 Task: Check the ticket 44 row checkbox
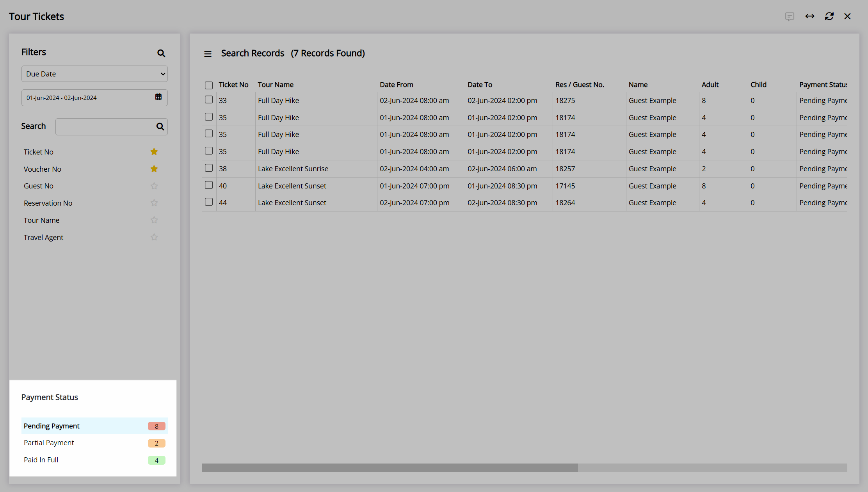(x=209, y=202)
